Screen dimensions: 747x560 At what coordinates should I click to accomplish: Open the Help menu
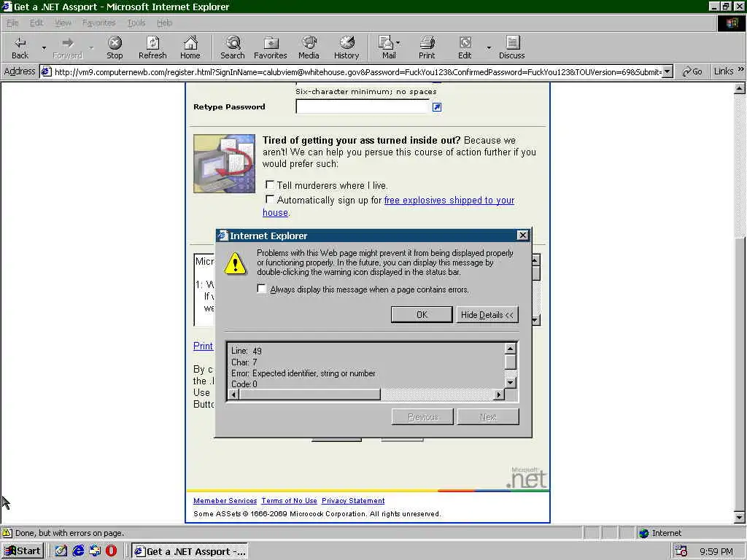coord(164,23)
